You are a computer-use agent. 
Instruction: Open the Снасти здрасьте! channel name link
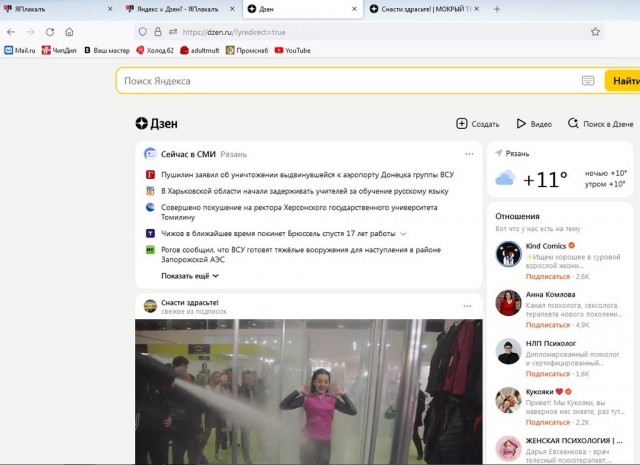190,303
